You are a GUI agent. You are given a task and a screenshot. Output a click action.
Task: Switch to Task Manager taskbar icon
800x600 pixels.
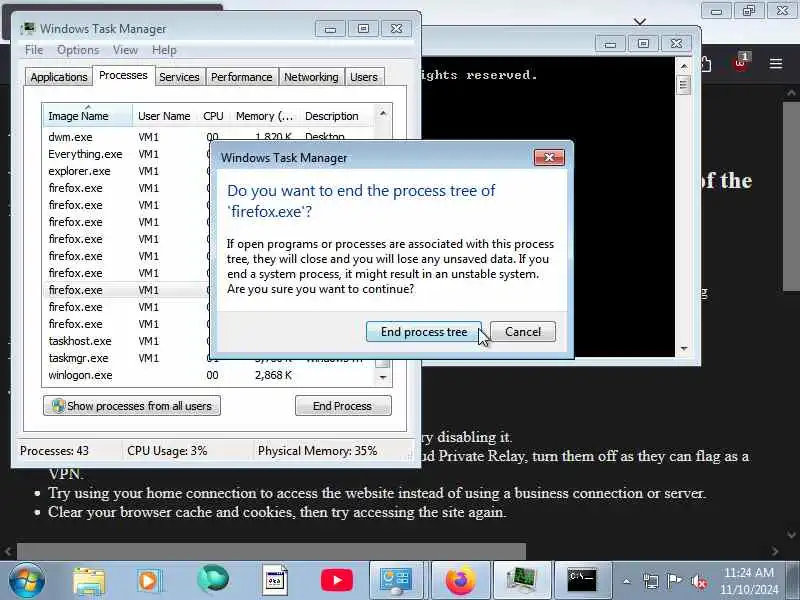click(x=521, y=581)
